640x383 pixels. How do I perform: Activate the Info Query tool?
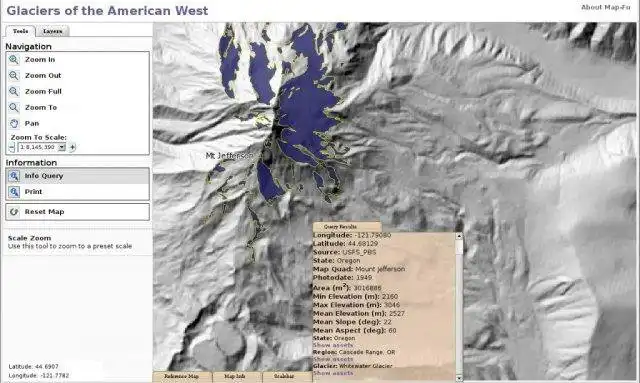[77, 176]
